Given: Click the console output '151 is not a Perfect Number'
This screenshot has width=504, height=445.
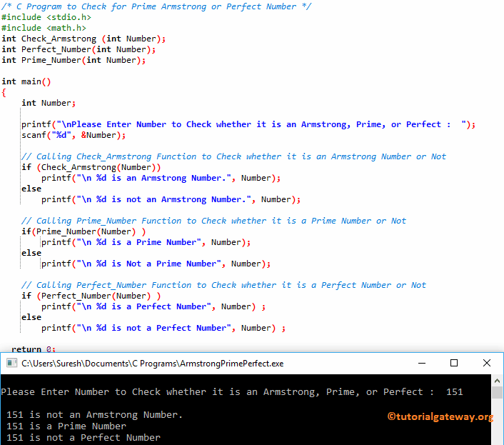Looking at the screenshot, I should click(84, 438).
